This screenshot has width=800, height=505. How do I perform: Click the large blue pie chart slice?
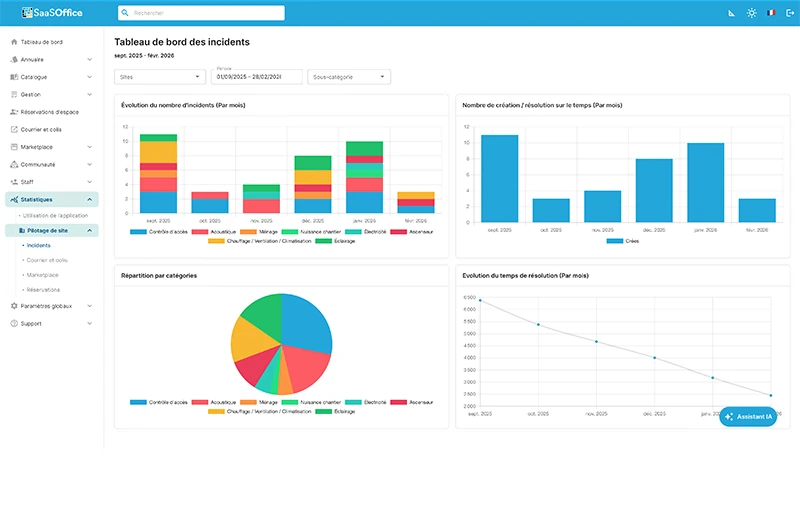click(305, 323)
